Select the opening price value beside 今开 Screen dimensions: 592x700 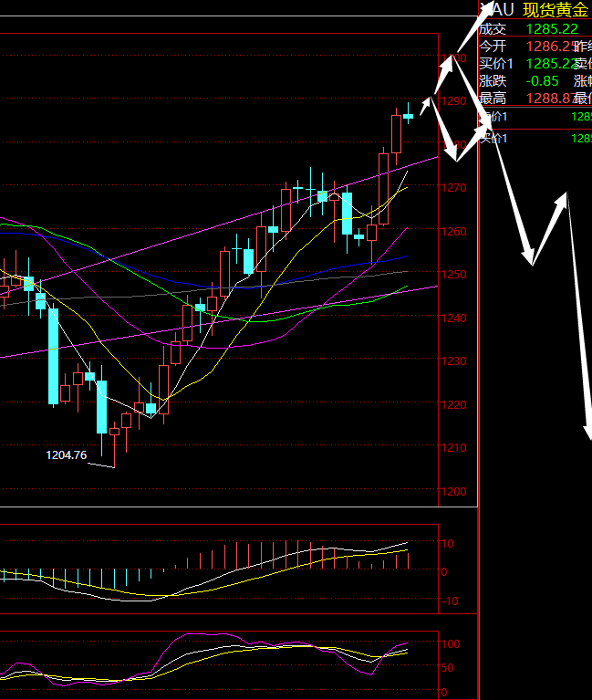click(x=550, y=47)
